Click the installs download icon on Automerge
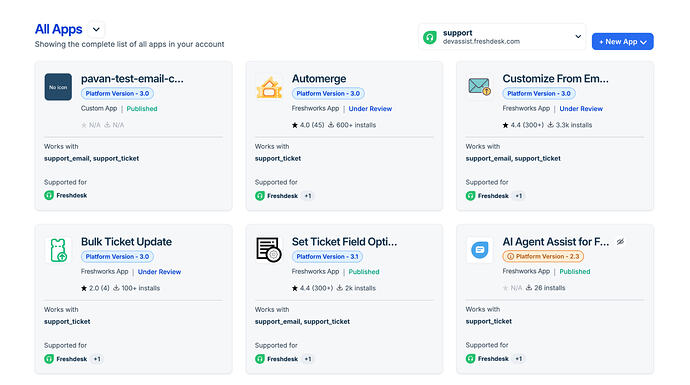Viewport: 690px width, 385px height. click(x=331, y=125)
